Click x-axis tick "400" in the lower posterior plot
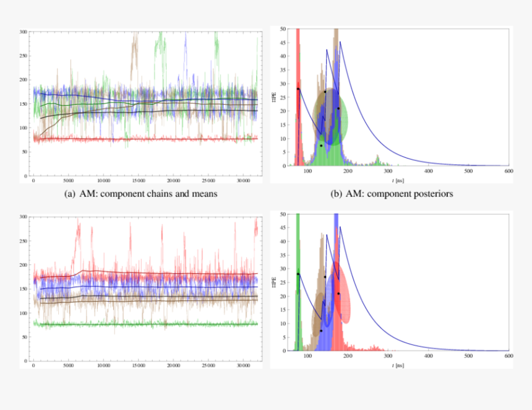Viewport: 532px width, 410px height. (x=428, y=356)
